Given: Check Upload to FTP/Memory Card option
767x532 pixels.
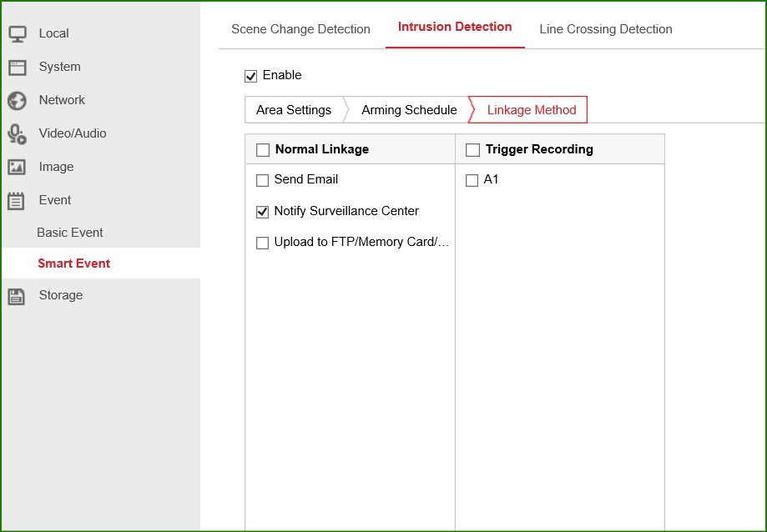Looking at the screenshot, I should pyautogui.click(x=263, y=243).
